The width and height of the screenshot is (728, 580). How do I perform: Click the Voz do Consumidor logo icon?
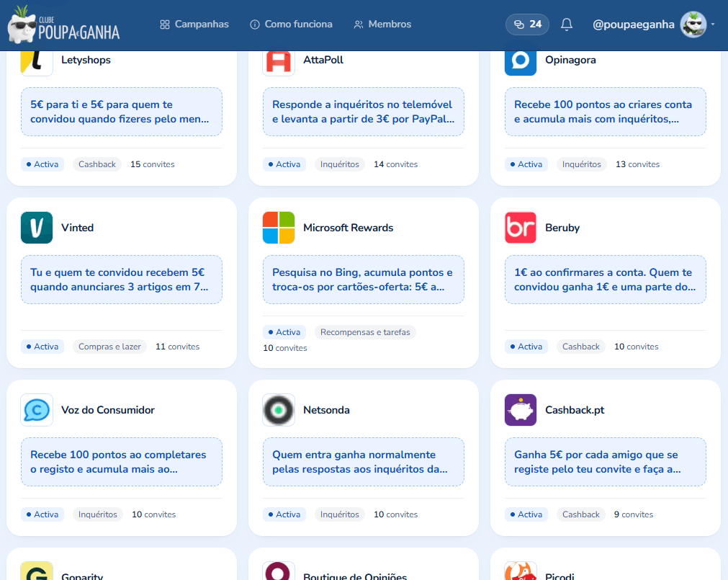point(37,410)
